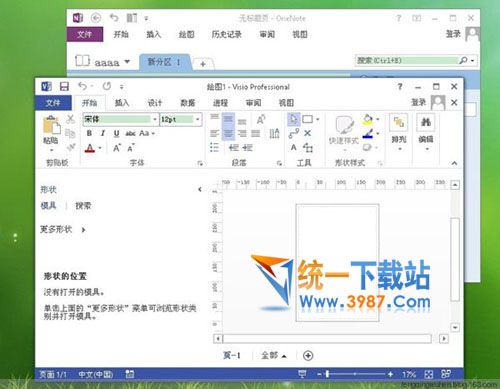
Task: Select the Pointer tool in the Tools group
Action: (293, 119)
